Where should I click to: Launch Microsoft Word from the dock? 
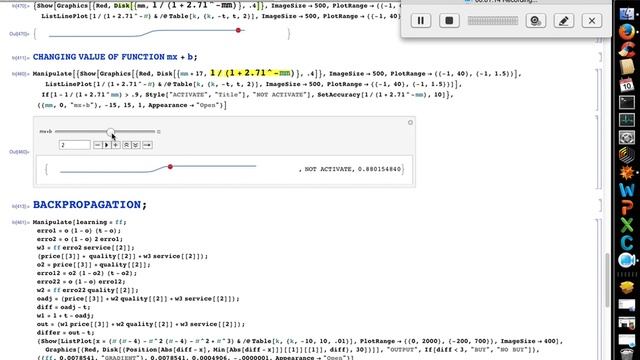[627, 190]
